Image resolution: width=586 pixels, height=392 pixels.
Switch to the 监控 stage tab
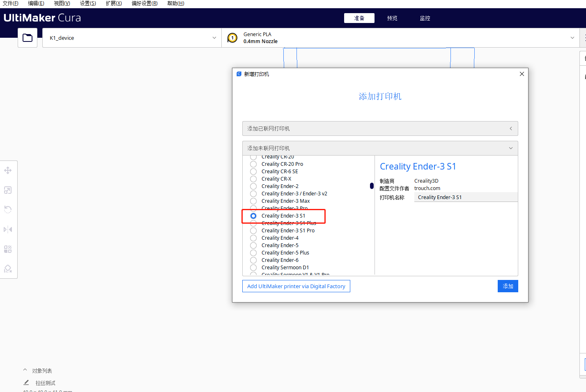pos(425,18)
